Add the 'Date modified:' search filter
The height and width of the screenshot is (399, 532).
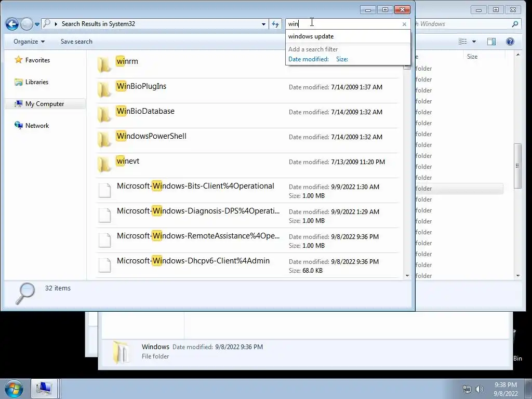309,59
